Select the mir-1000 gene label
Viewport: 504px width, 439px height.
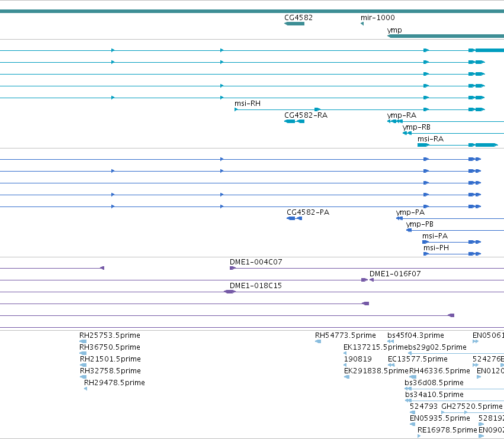(x=378, y=18)
